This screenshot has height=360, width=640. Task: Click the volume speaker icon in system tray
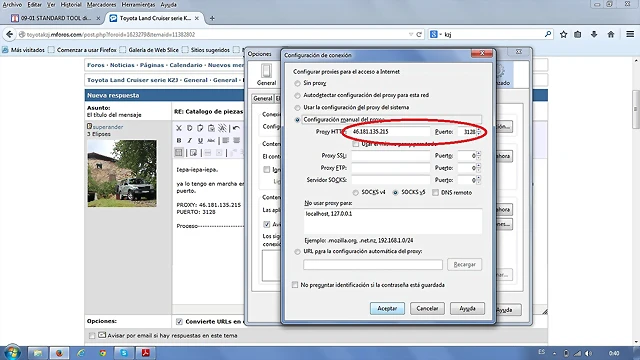point(588,353)
